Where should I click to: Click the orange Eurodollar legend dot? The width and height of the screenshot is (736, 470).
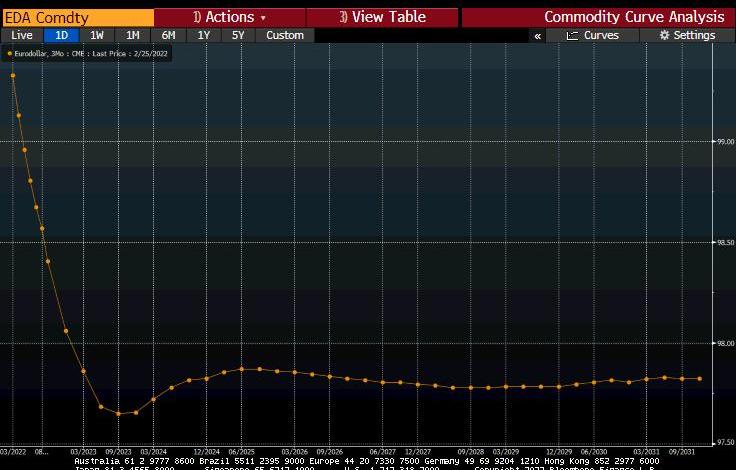10,53
